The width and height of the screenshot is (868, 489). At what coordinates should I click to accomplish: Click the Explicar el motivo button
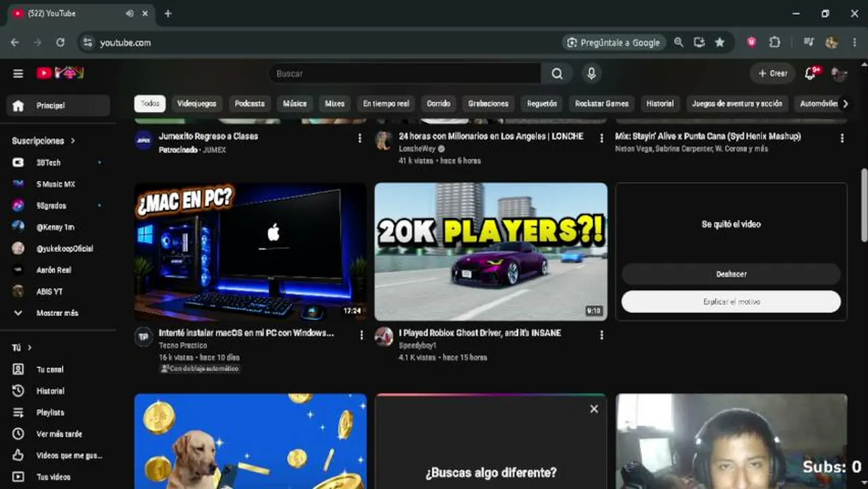point(731,302)
